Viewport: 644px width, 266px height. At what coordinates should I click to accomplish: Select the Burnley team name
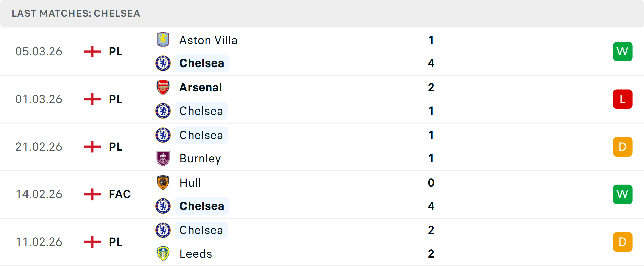point(200,158)
